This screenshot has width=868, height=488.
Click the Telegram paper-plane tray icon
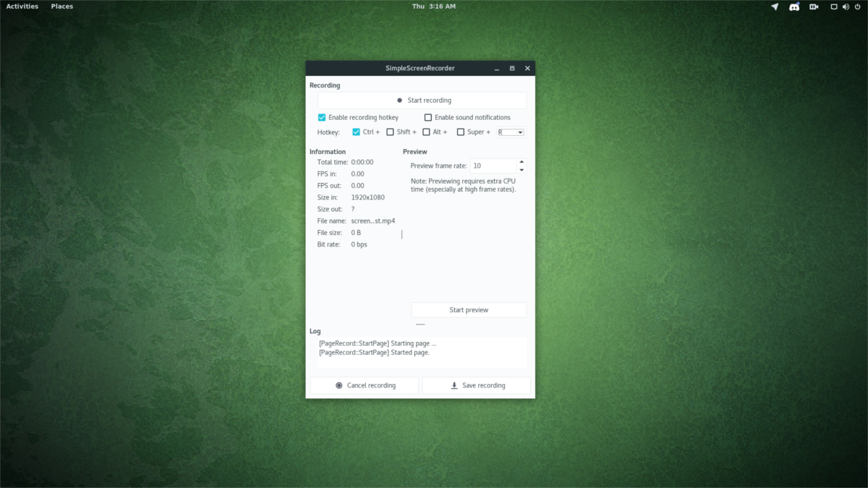click(x=775, y=7)
